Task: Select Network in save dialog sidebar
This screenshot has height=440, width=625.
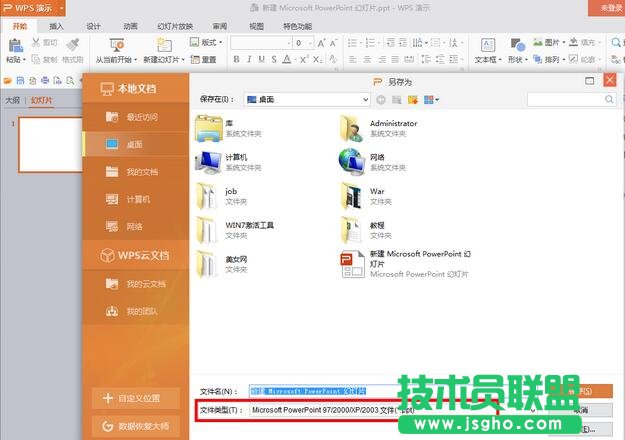Action: tap(136, 226)
